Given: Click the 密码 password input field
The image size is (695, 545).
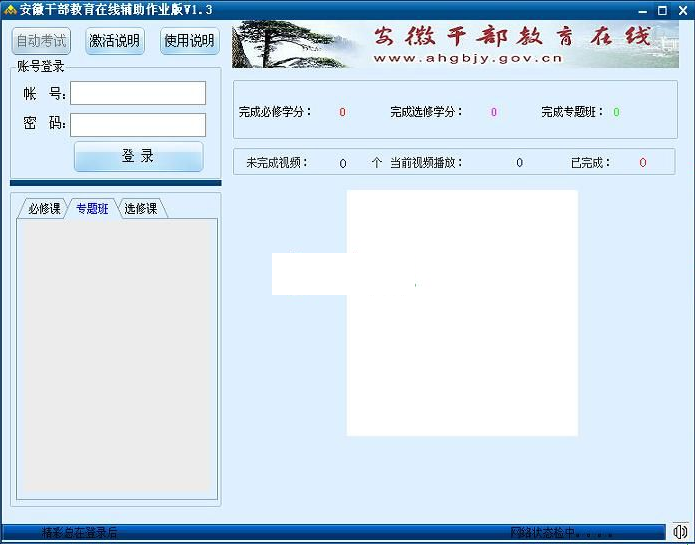Looking at the screenshot, I should pos(138,125).
